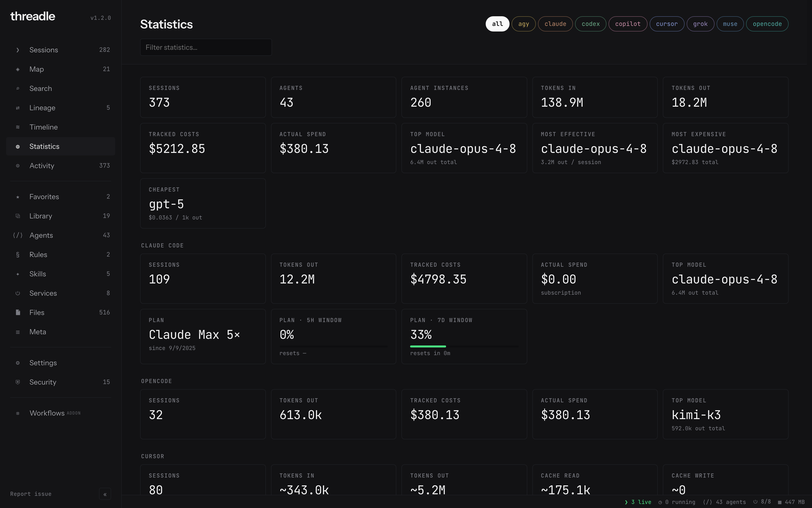This screenshot has height=508, width=812.
Task: Click the Report issue link
Action: (31, 494)
